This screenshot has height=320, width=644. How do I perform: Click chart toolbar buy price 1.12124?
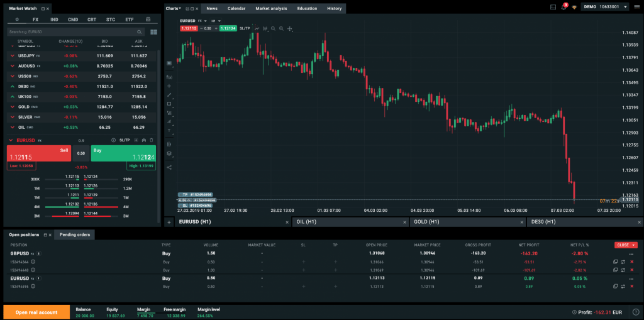pos(228,28)
